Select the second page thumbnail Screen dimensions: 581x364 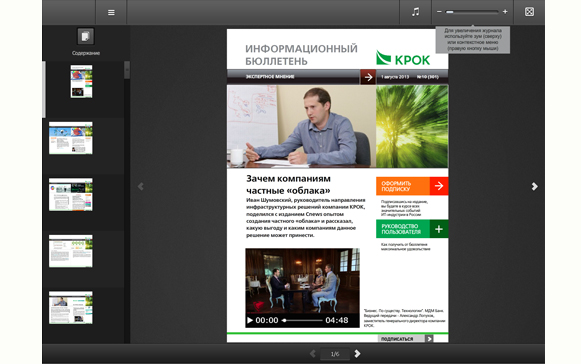(x=71, y=138)
